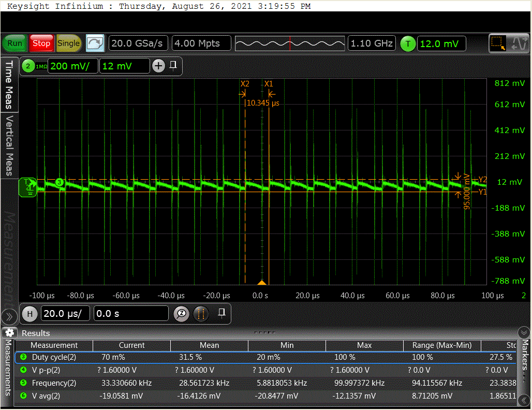The height and width of the screenshot is (410, 532).
Task: Expand the panel with bottom-right chevrons
Action: click(x=524, y=400)
